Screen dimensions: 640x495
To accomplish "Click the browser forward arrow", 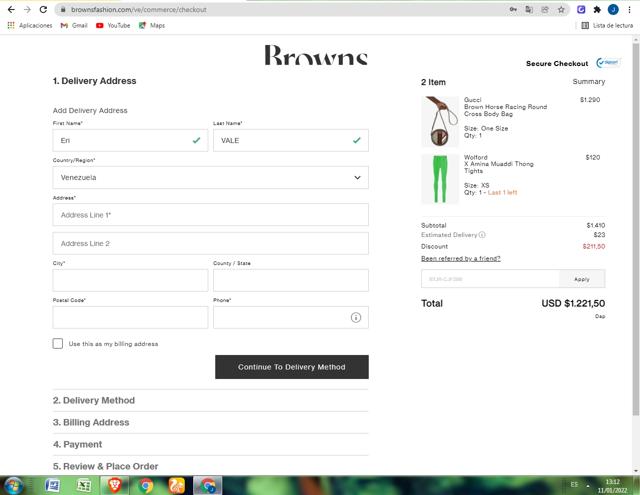I will click(27, 9).
